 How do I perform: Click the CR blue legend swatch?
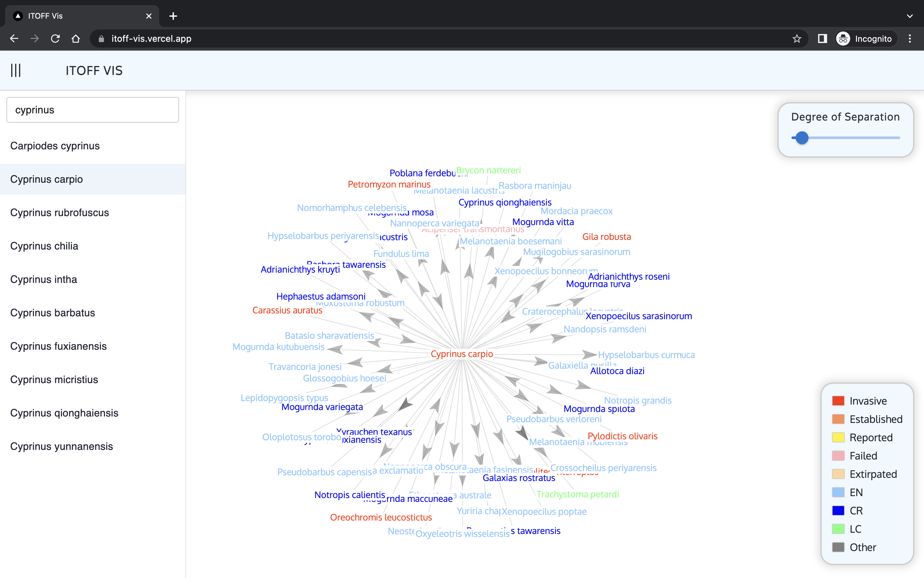click(x=838, y=511)
